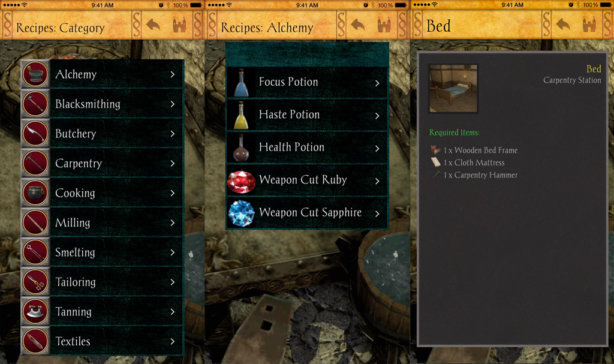Tap the Weapon Cut Sapphire gem icon

(x=241, y=213)
